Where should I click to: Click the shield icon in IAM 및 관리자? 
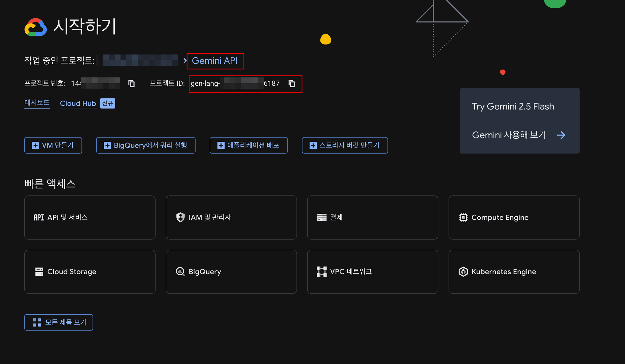tap(180, 217)
